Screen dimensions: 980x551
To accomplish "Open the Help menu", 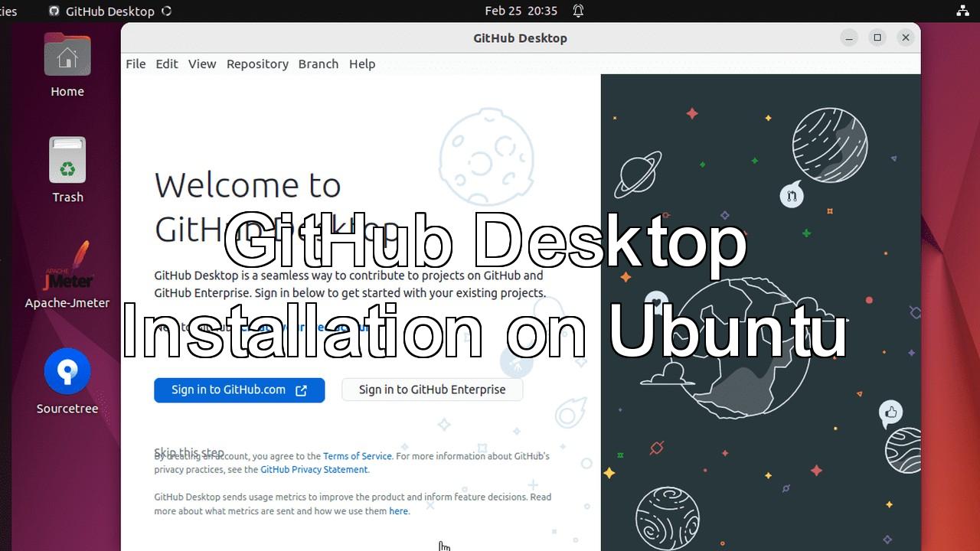I will (x=362, y=64).
